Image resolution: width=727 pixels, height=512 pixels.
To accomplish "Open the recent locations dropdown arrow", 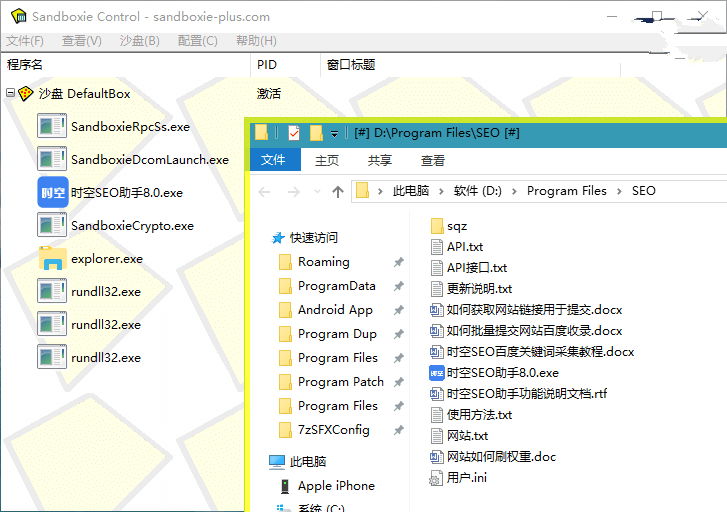I will pos(317,192).
